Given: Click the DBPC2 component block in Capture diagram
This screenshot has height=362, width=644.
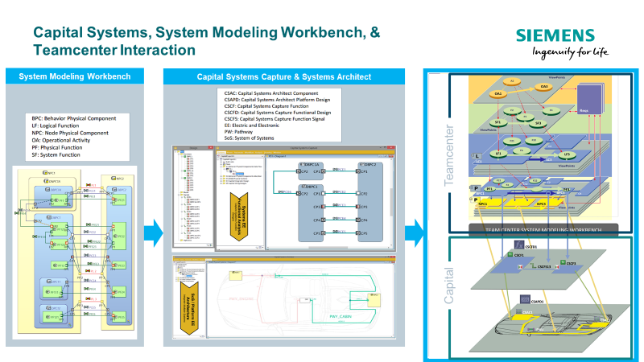Looking at the screenshot, I should point(370,202).
